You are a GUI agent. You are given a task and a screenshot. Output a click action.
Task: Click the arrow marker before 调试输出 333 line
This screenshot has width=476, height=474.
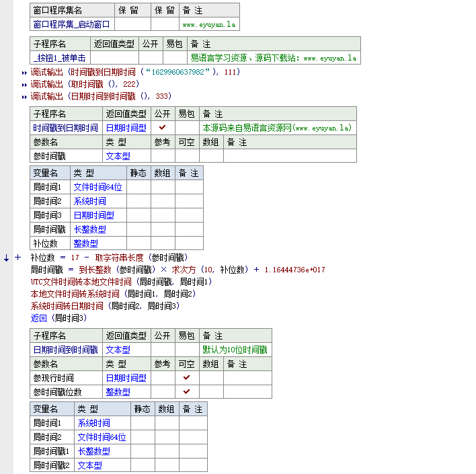24,97
